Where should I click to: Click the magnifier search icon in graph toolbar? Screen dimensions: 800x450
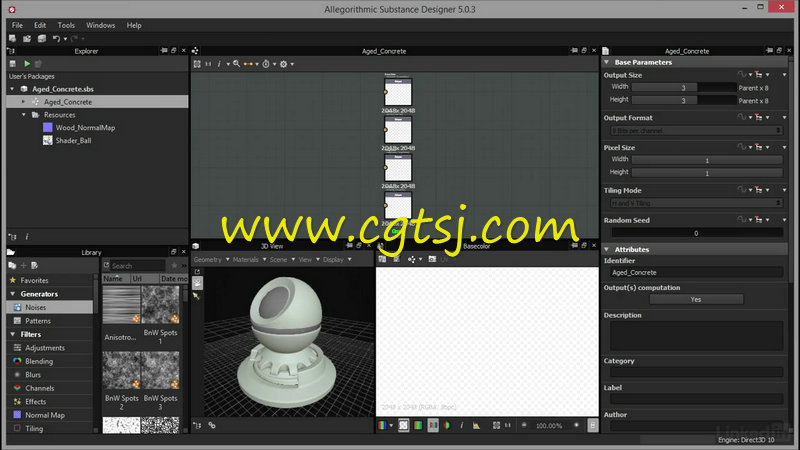pos(236,64)
